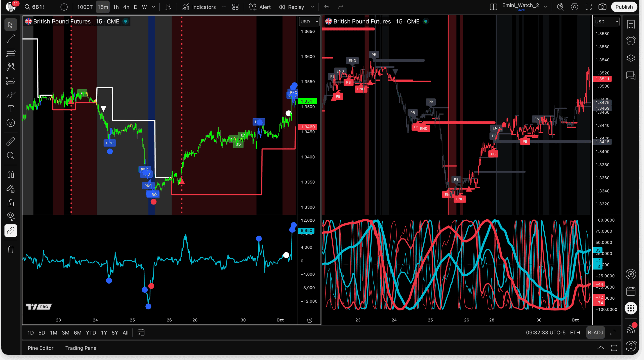This screenshot has height=360, width=644.
Task: Click the trash remove objects icon
Action: (11, 249)
